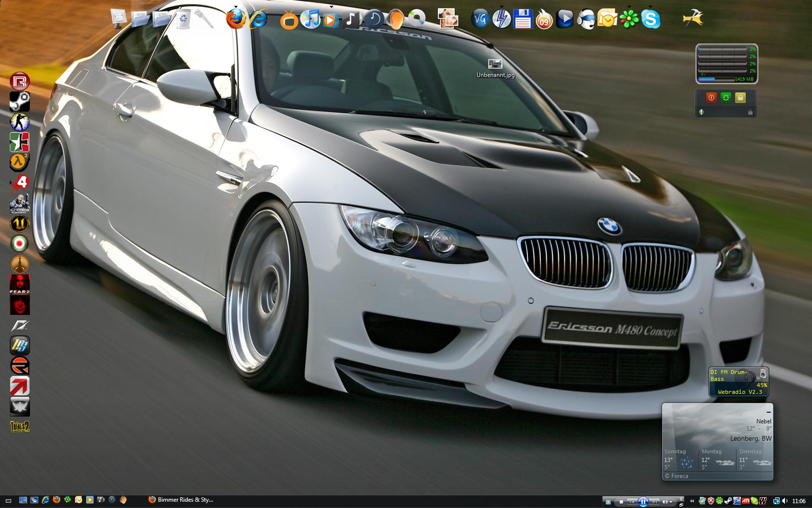Launch Left 4 Dead from the left dock
This screenshot has width=812, height=508.
click(x=20, y=183)
